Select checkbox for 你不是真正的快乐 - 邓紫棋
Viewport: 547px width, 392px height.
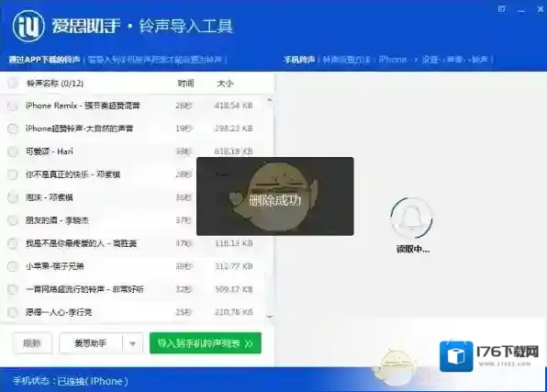pos(13,174)
